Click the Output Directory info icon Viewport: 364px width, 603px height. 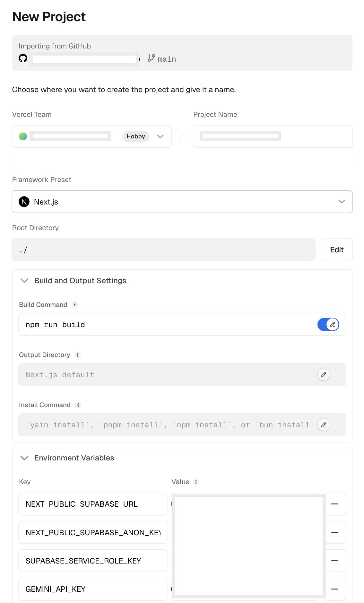tap(78, 355)
